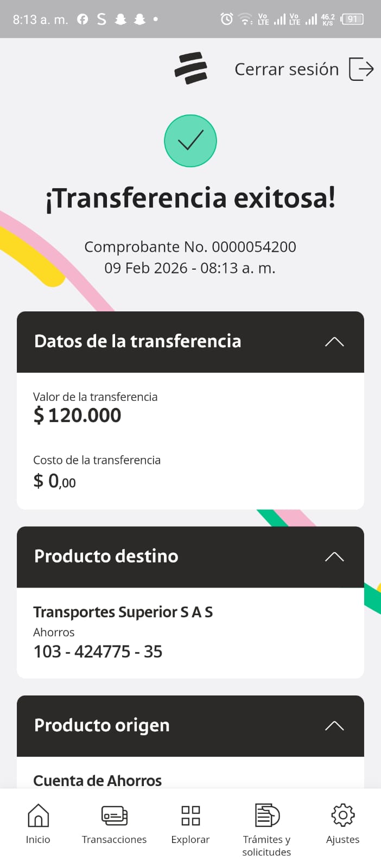Tap the $ 120.000 transfer amount
This screenshot has width=381, height=868.
[78, 416]
